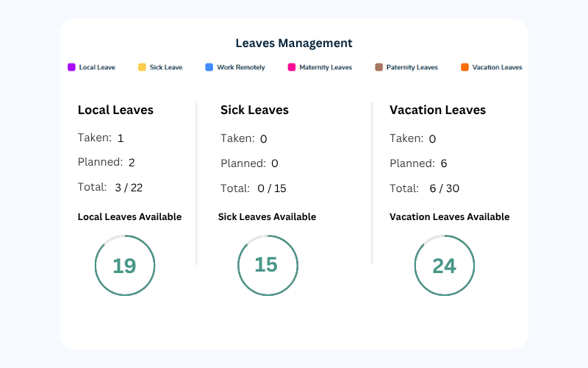Click the yellow Sick Leave legend swatch
This screenshot has width=588, height=368.
[142, 67]
